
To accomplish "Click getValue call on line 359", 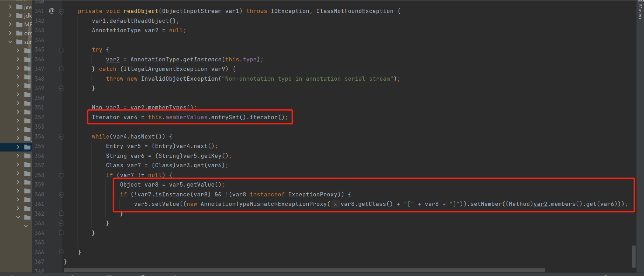I will (201, 184).
